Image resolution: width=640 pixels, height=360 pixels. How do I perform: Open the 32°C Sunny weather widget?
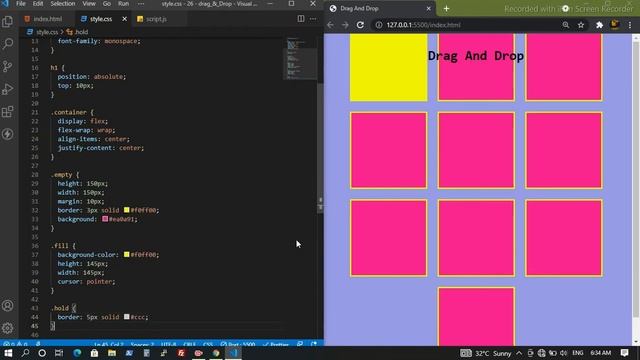[486, 353]
